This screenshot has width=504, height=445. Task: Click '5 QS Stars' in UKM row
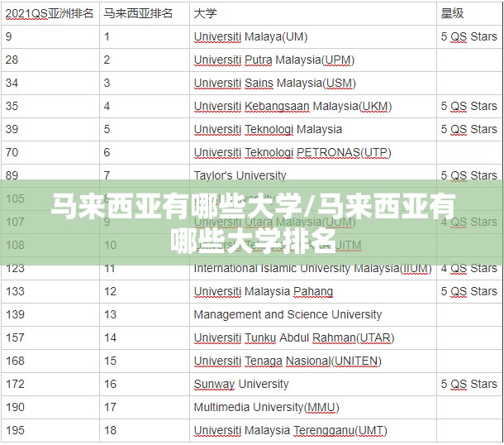tap(469, 106)
